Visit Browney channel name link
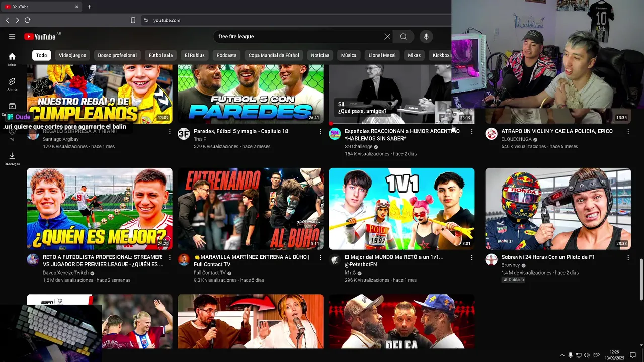The width and height of the screenshot is (644, 362). 510,265
